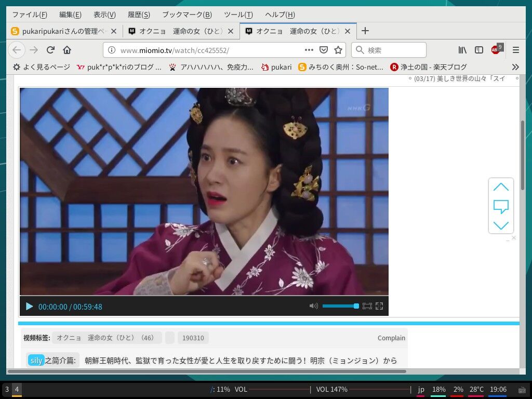Expand the overflow bookmarks chevron
This screenshot has width=532, height=399.
[x=515, y=66]
